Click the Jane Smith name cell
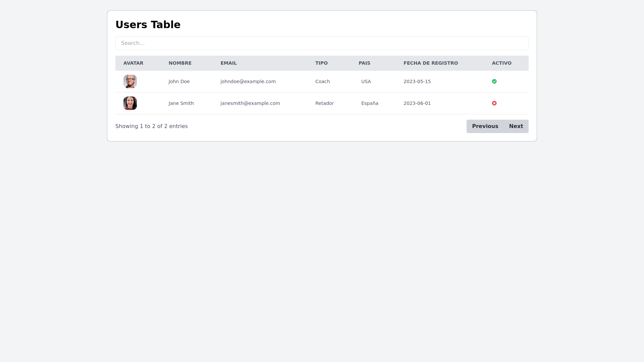Screen dimensions: 644x362 pos(181,103)
